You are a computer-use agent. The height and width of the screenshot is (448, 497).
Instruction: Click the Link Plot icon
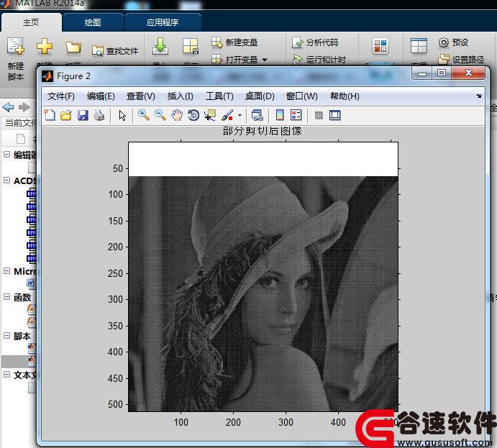tap(257, 115)
